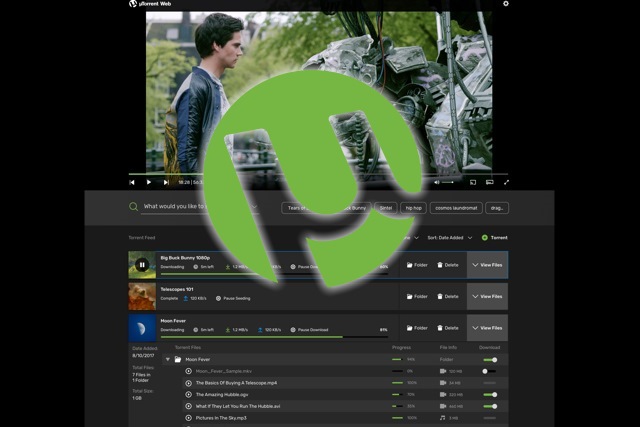Open Folder for Telescopes 101
The width and height of the screenshot is (640, 427).
[x=417, y=296]
